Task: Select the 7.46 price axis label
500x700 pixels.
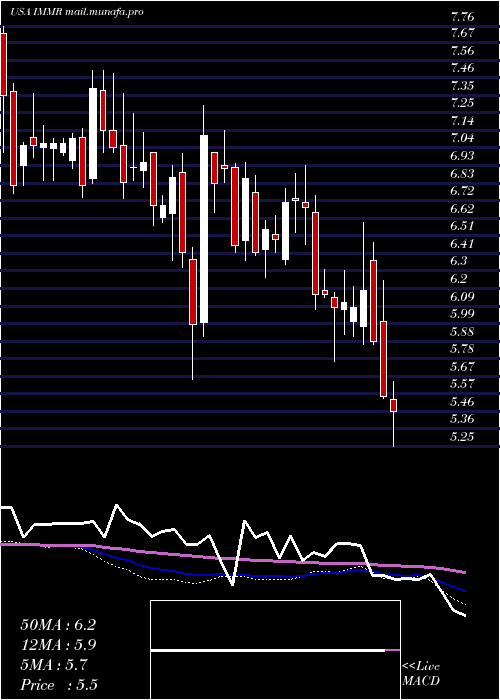Action: 462,68
